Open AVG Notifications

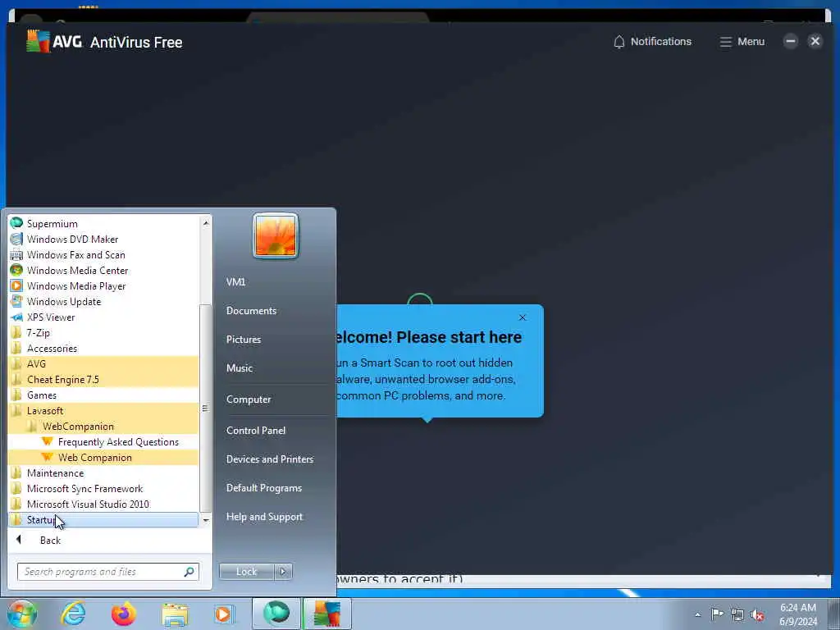click(x=652, y=42)
